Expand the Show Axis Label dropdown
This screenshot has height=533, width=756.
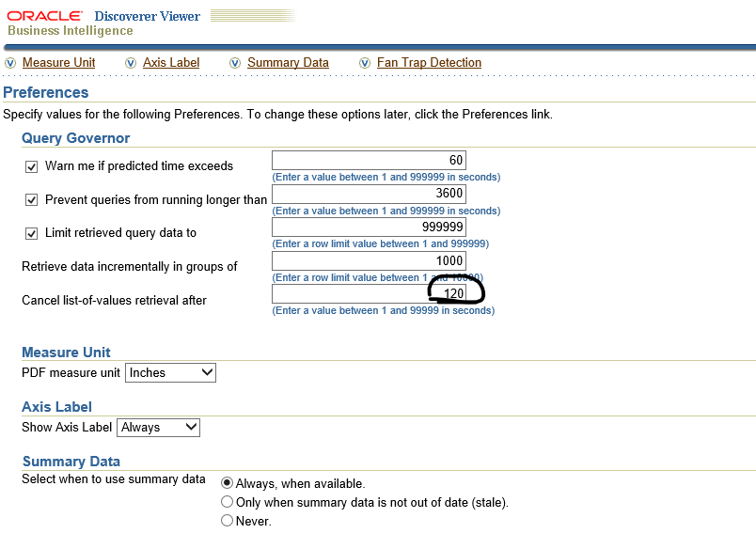coord(159,428)
